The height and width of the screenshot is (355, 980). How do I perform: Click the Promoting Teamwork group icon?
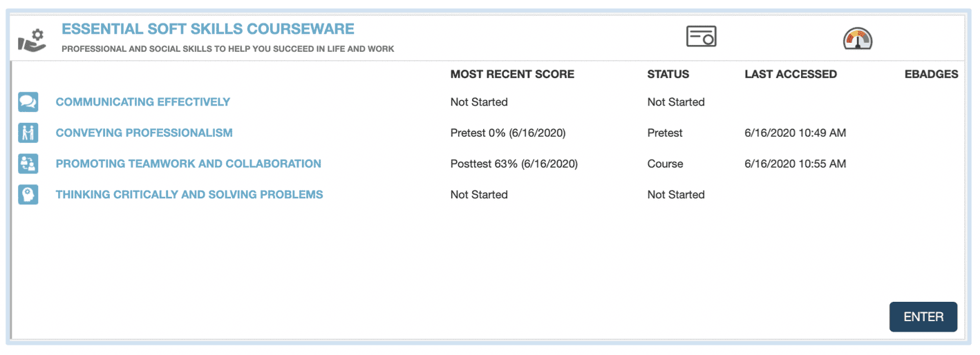28,164
